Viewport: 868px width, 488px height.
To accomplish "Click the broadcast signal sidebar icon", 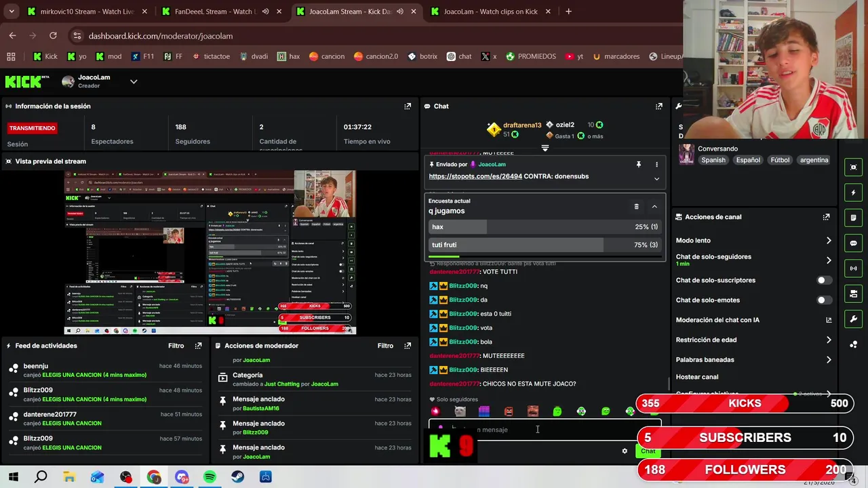I will coord(853,268).
